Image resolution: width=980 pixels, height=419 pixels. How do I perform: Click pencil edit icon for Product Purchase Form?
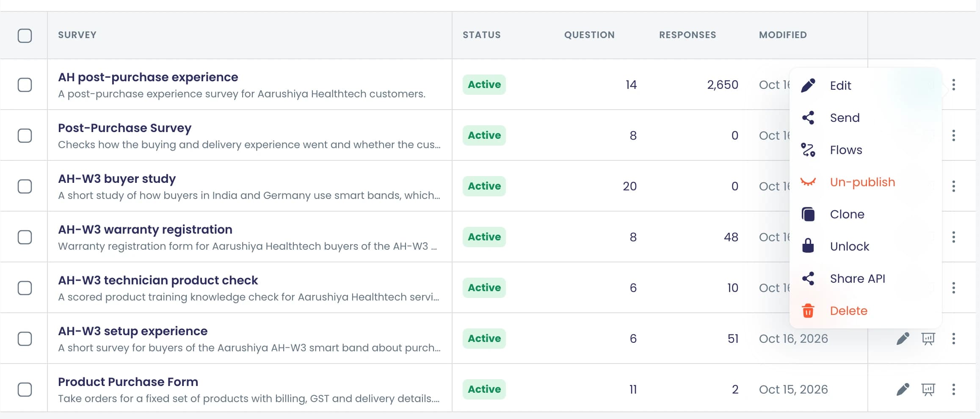pos(903,389)
